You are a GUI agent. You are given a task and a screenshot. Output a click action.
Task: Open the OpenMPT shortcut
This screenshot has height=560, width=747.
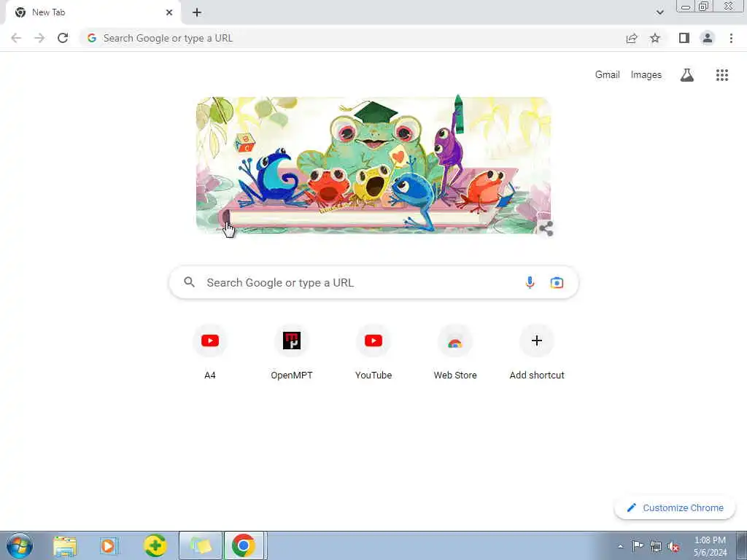[292, 352]
